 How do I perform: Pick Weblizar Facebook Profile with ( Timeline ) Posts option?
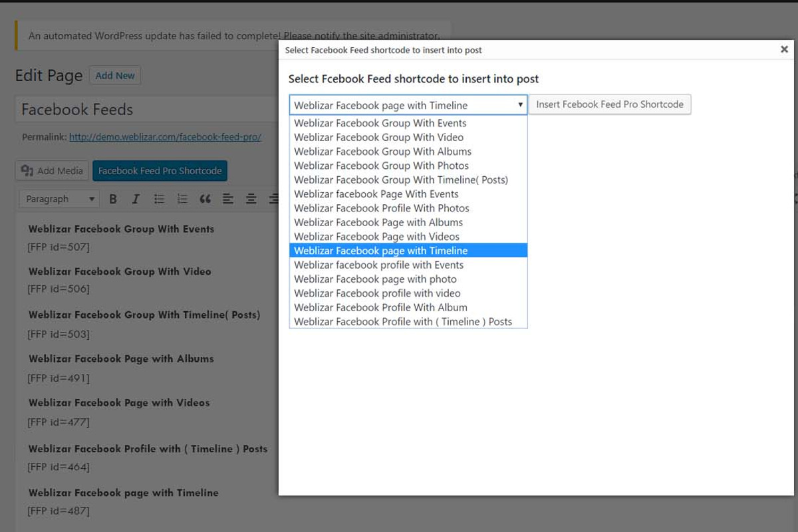tap(408, 321)
